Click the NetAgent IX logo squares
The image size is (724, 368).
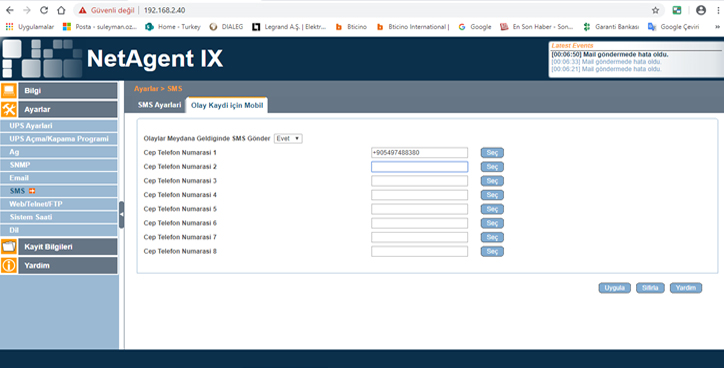pos(42,59)
